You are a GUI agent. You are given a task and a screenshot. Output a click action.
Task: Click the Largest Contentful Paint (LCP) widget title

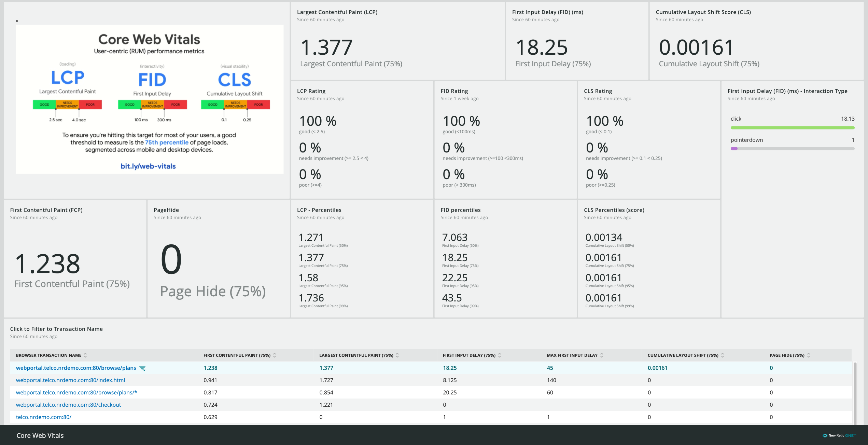(x=337, y=12)
